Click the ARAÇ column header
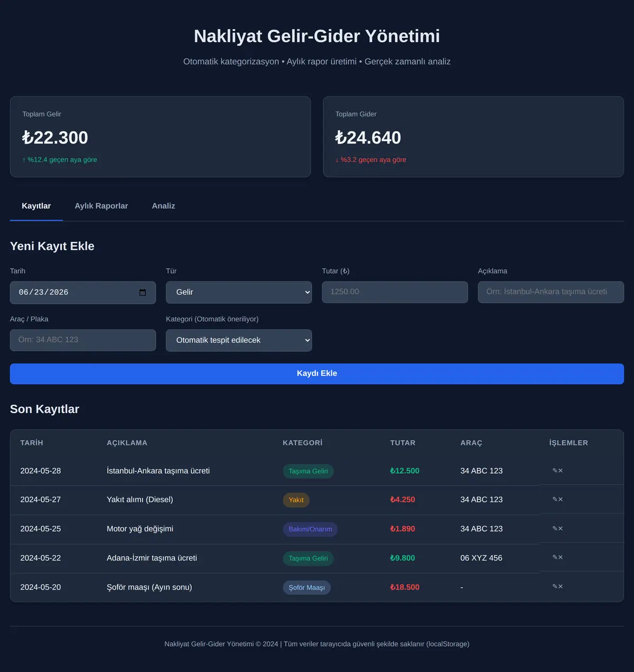 [471, 443]
